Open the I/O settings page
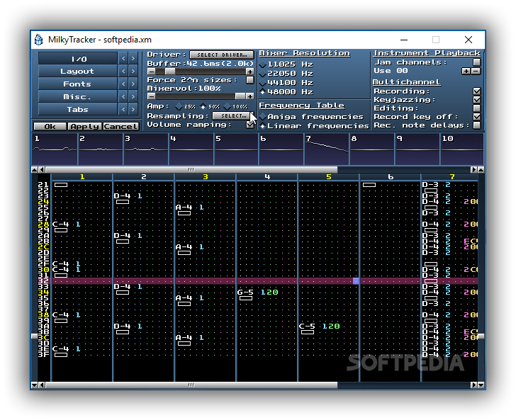 tap(78, 59)
